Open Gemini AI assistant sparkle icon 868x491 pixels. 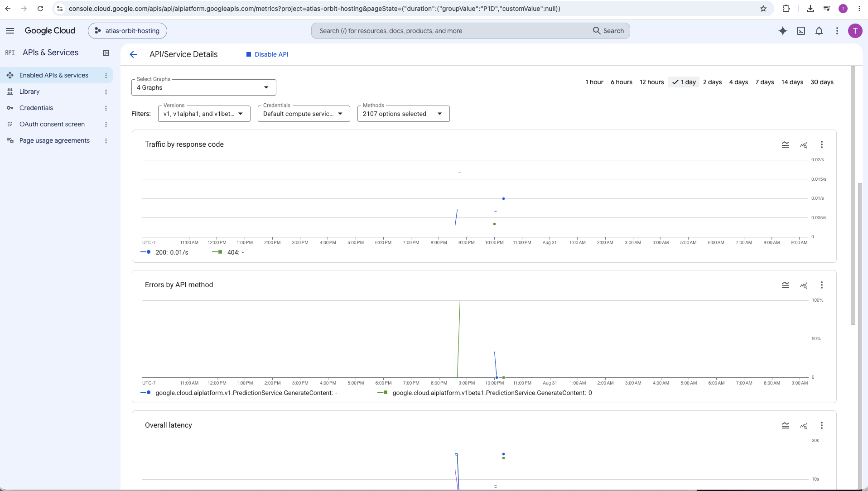click(782, 31)
